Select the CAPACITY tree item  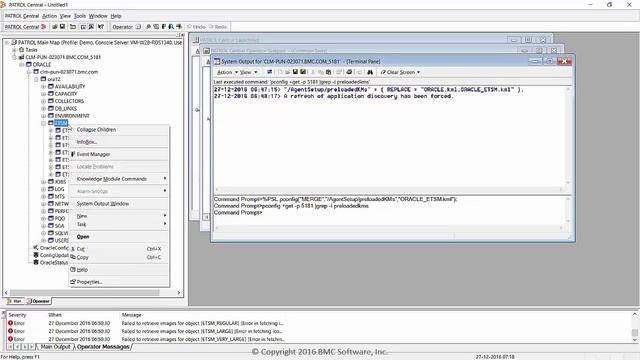(66, 94)
